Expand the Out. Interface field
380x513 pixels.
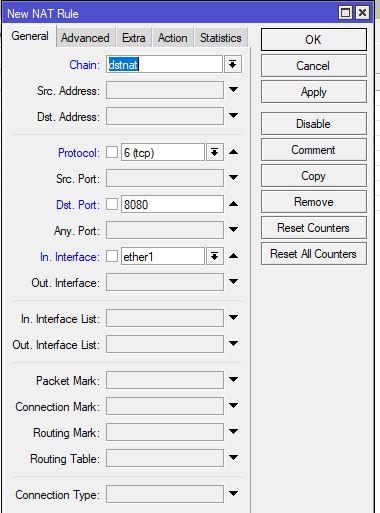click(x=233, y=282)
